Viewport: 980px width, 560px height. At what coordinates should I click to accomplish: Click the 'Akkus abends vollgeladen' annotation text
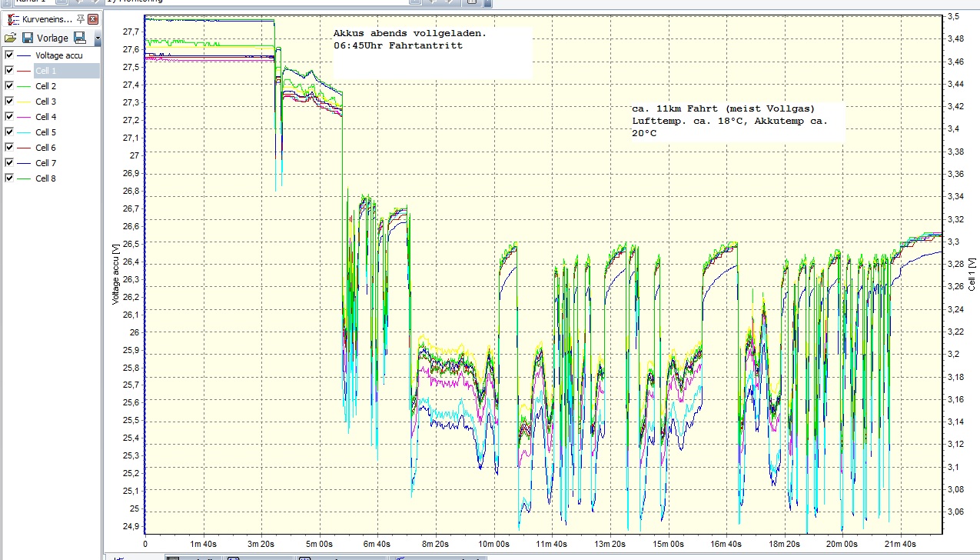pos(410,34)
